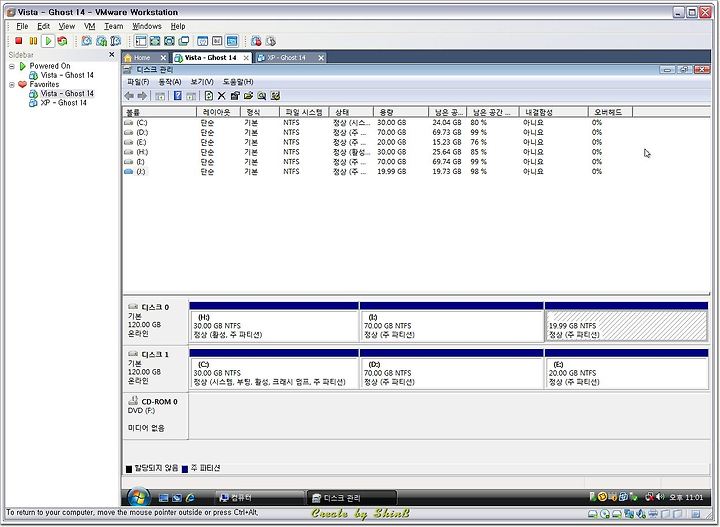Open the Edit menu in VMware
The height and width of the screenshot is (527, 720).
[x=44, y=26]
